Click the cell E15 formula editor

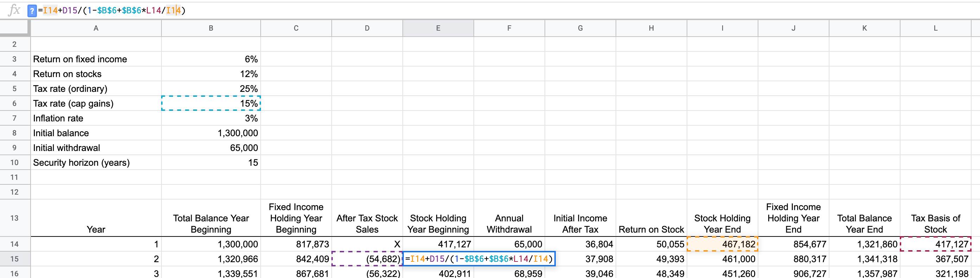479,259
